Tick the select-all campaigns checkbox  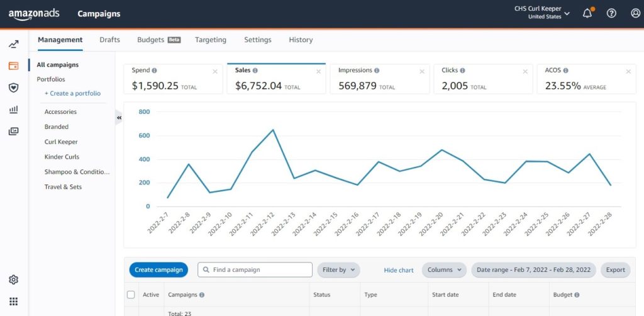(131, 295)
